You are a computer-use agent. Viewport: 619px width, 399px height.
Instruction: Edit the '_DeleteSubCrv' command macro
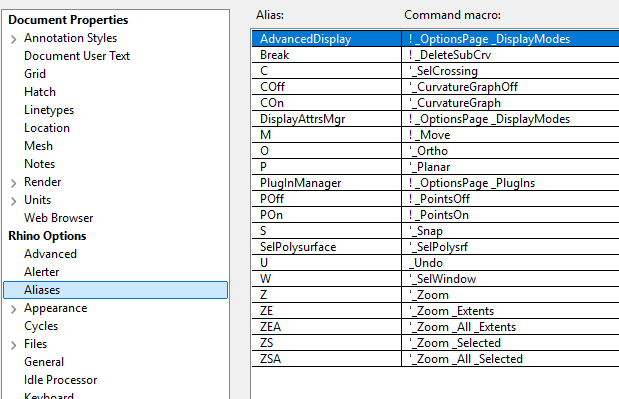click(510, 55)
